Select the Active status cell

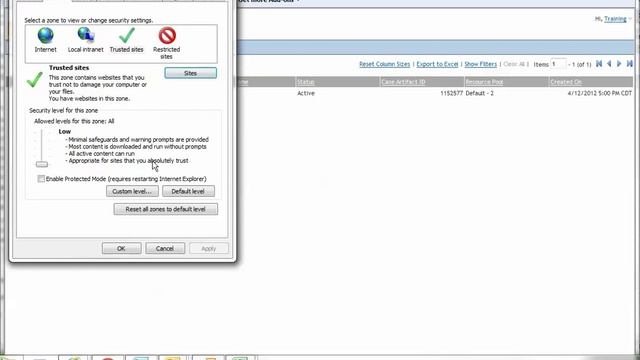coord(306,93)
